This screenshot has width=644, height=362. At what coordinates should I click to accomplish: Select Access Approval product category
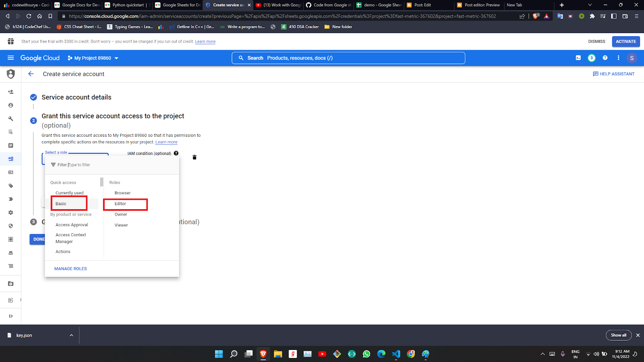(72, 225)
